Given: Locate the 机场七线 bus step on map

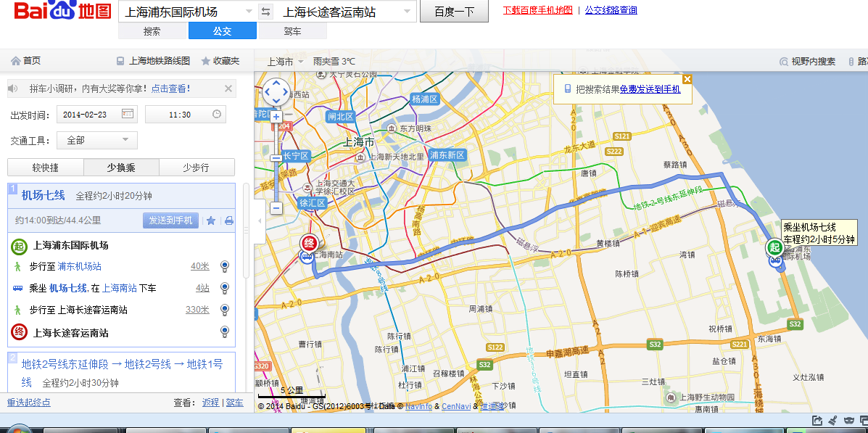Looking at the screenshot, I should click(x=224, y=289).
